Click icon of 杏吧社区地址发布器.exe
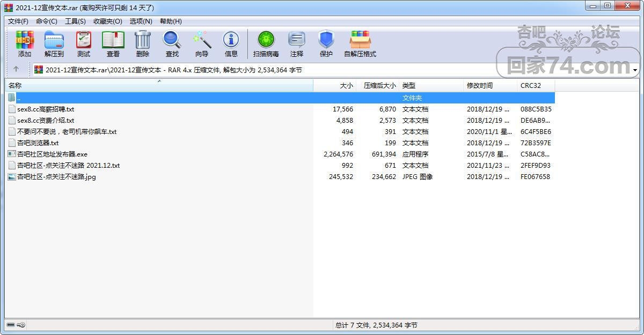 point(12,154)
